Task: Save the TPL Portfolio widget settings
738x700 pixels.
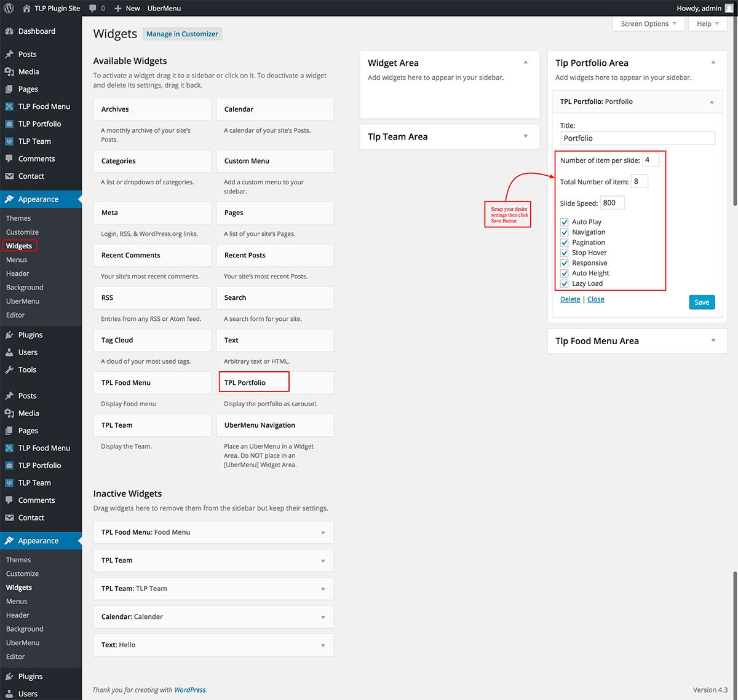Action: pyautogui.click(x=702, y=302)
